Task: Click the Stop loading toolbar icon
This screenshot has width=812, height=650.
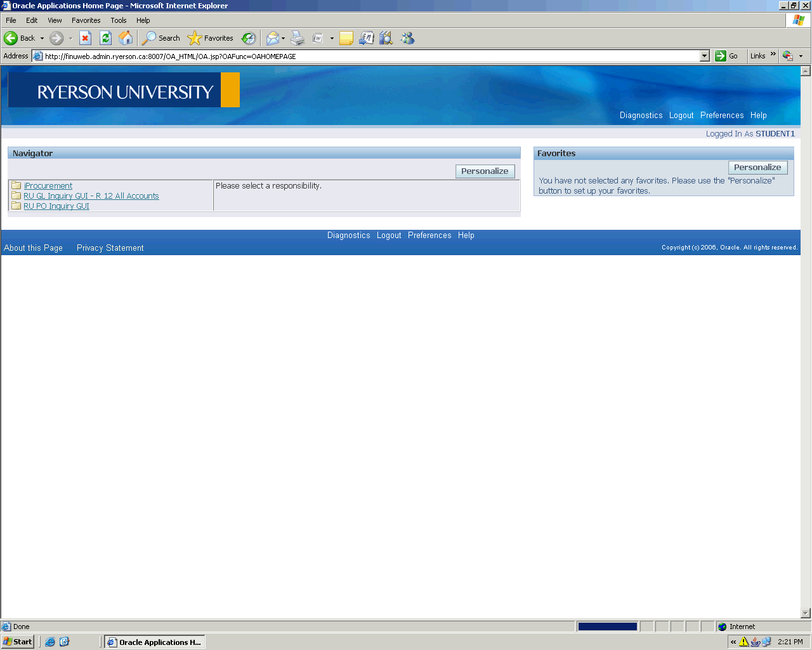Action: coord(85,38)
